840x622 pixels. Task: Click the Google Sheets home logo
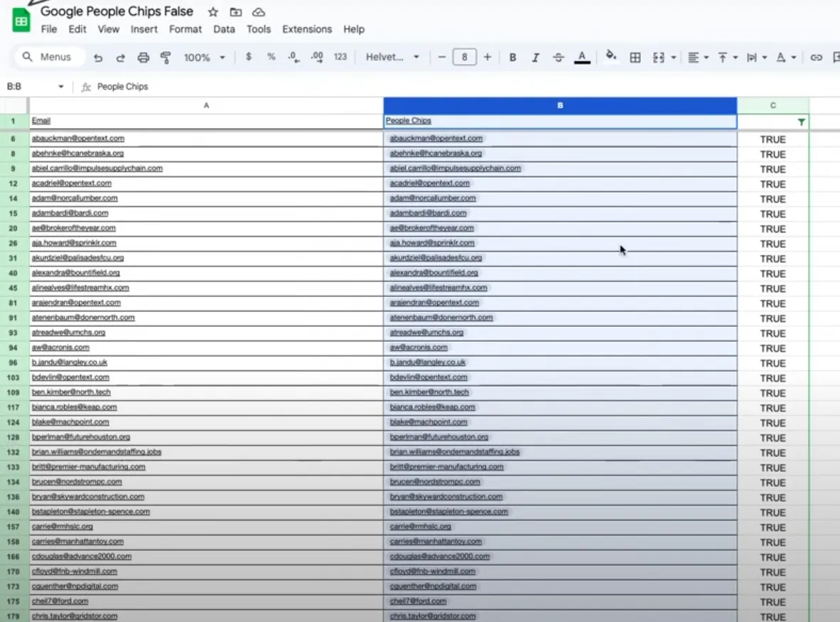click(21, 21)
